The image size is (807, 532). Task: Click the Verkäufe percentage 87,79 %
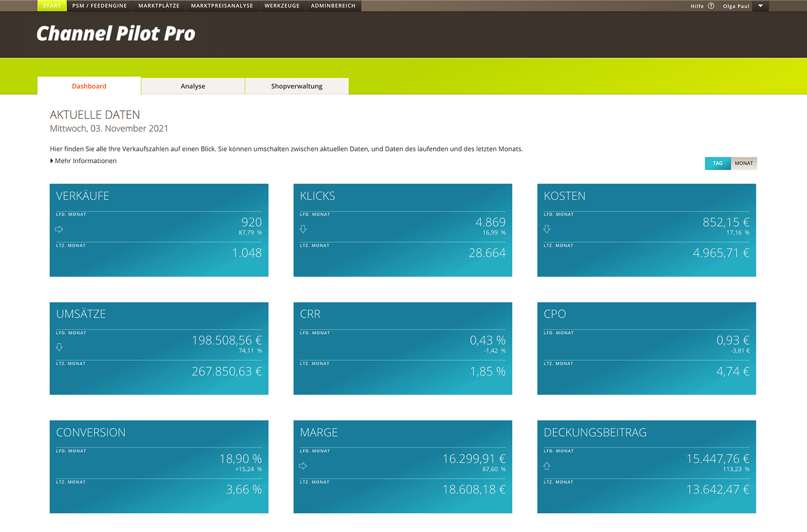pyautogui.click(x=250, y=232)
